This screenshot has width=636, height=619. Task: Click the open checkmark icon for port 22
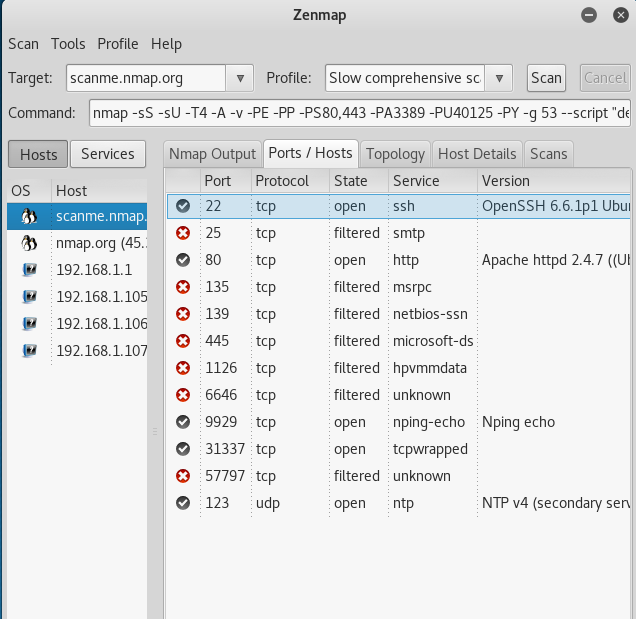pos(183,206)
